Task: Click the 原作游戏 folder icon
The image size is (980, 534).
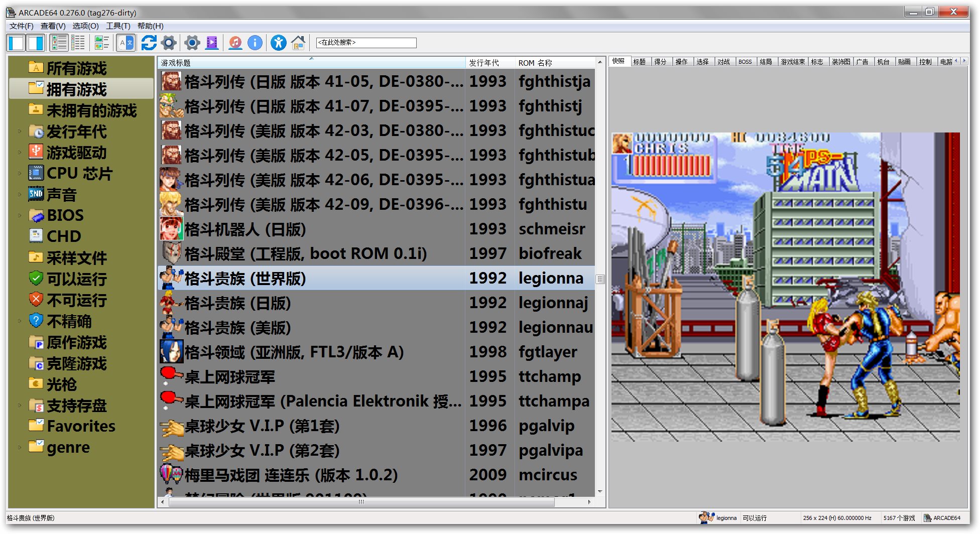Action: pos(36,342)
